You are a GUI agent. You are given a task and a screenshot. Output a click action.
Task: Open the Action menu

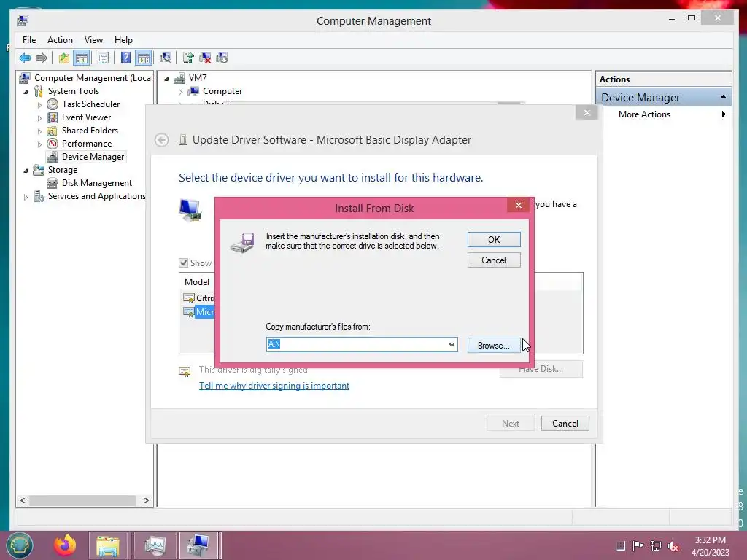pos(60,40)
